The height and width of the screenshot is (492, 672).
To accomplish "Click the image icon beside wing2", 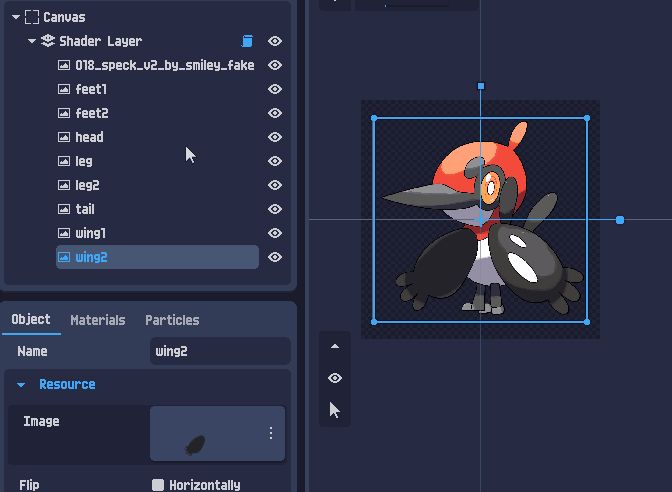I will (64, 257).
